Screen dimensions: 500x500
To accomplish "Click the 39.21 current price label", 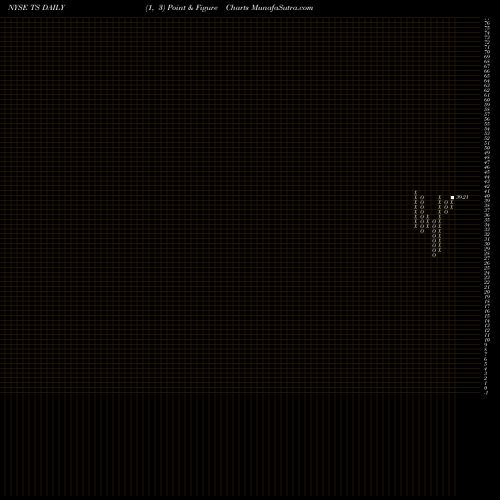I will pyautogui.click(x=462, y=197).
